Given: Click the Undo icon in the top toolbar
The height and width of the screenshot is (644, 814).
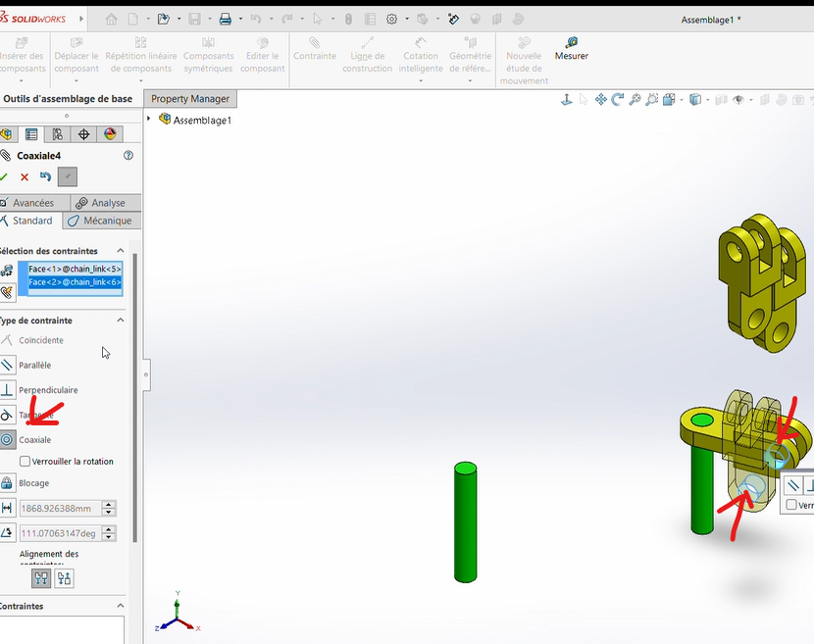Looking at the screenshot, I should (256, 20).
